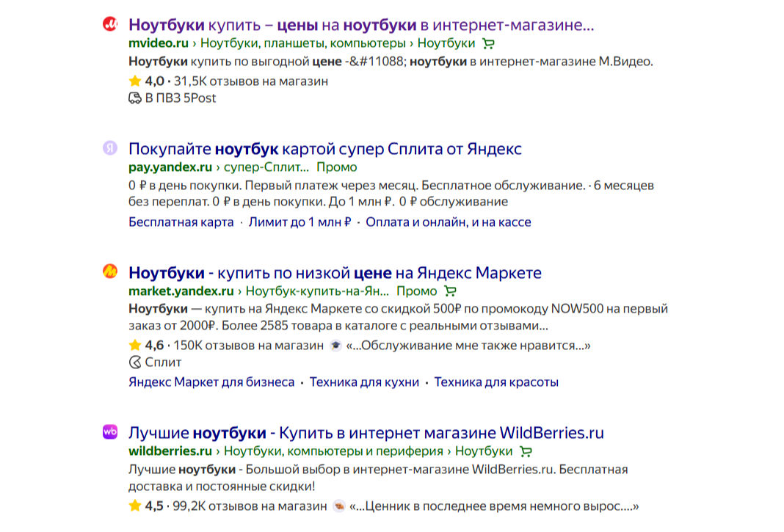Click the Yandex Pay purple favicon
Screen dimensions: 784x532
point(109,148)
